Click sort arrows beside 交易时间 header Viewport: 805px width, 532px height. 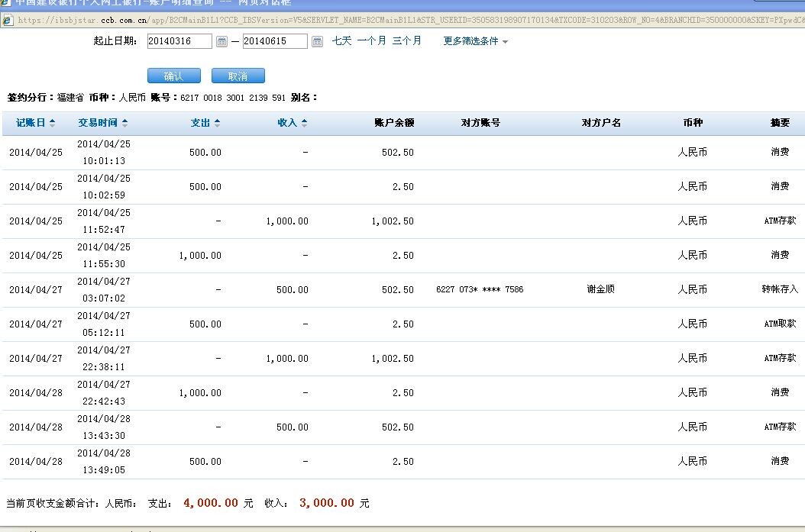124,123
